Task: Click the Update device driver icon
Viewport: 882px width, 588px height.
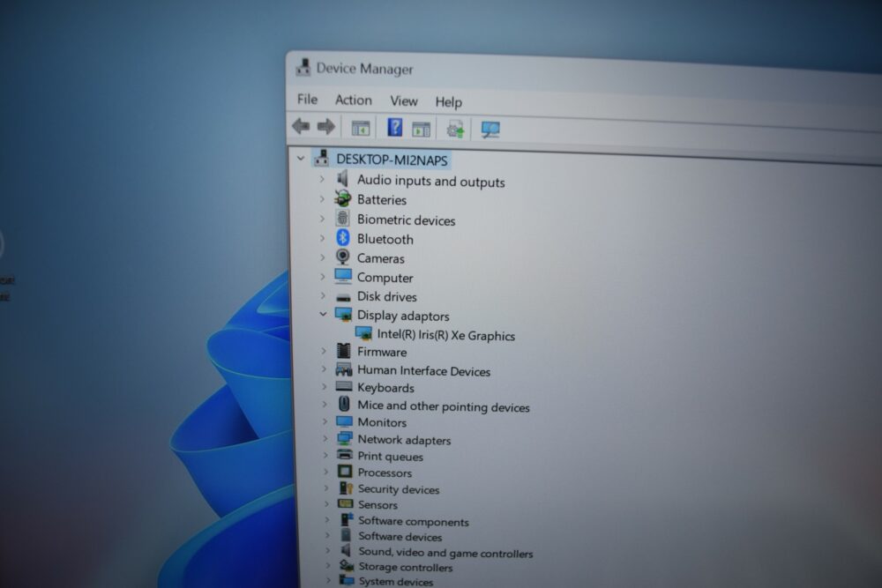Action: pos(456,130)
